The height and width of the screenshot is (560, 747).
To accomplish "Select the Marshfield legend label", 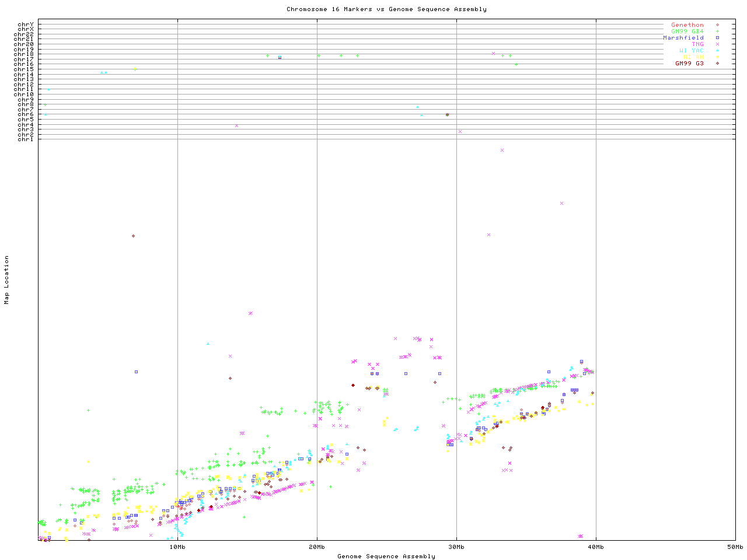I will click(x=683, y=38).
